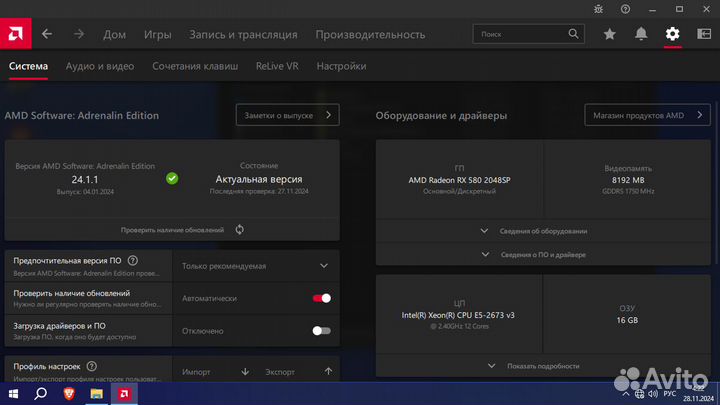Click AMD Radeon RX 580 2048SP text

tap(459, 180)
